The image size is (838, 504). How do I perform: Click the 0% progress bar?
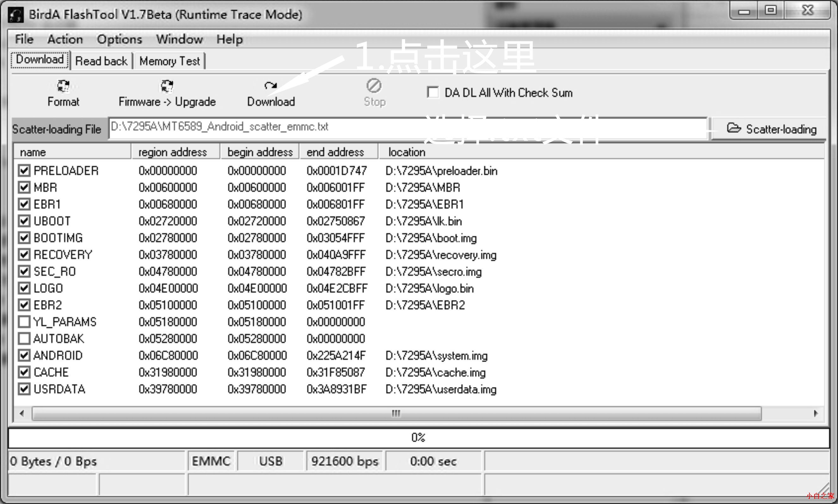(x=418, y=438)
